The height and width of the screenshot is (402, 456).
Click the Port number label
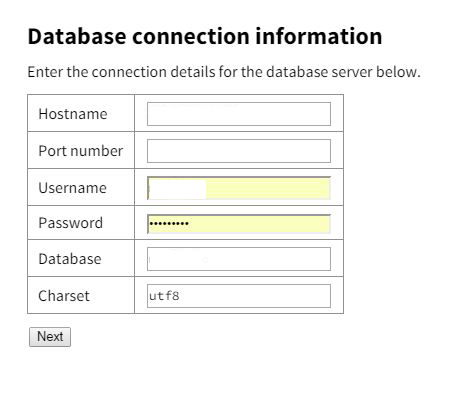[x=81, y=151]
